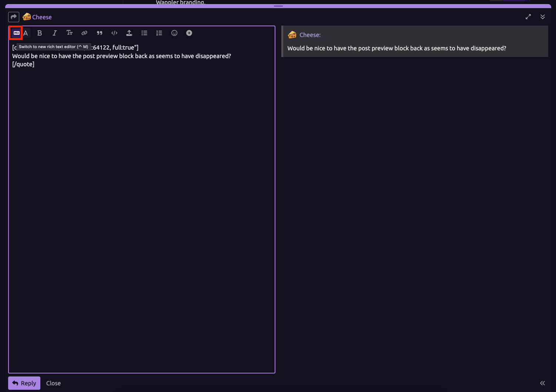Open the Cheese user link in composer header
Image resolution: width=556 pixels, height=392 pixels.
(x=41, y=17)
